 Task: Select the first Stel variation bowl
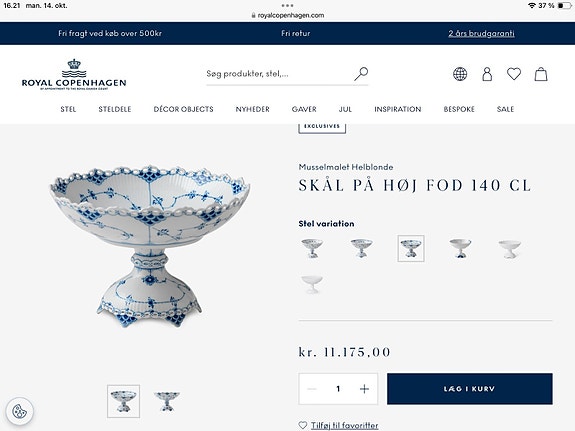coord(312,248)
